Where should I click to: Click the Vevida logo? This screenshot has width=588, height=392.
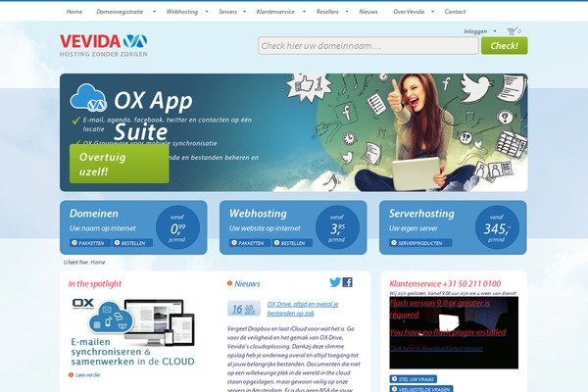tap(104, 45)
